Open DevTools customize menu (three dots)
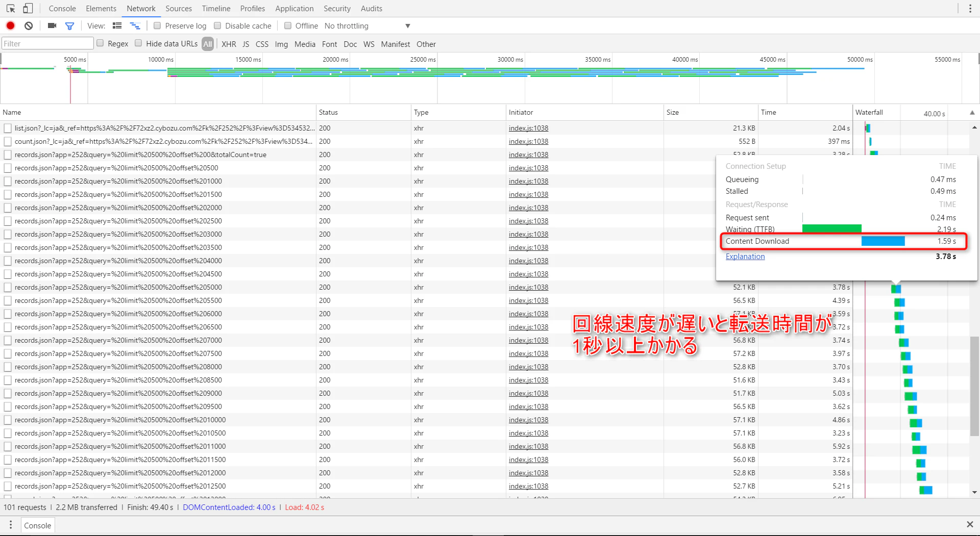The height and width of the screenshot is (536, 980). coord(970,9)
